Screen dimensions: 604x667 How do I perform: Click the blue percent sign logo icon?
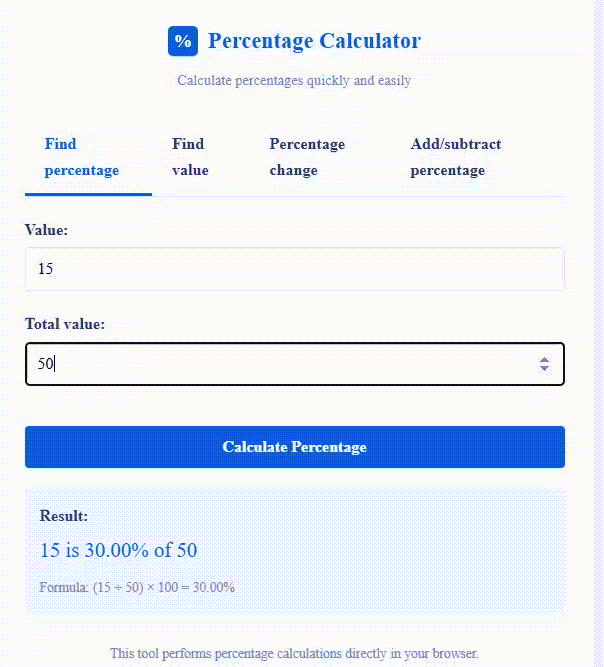183,41
